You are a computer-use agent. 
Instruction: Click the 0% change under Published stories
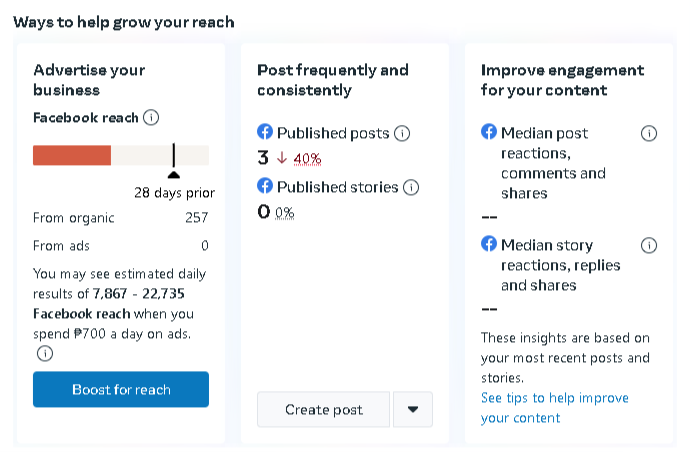pos(284,212)
